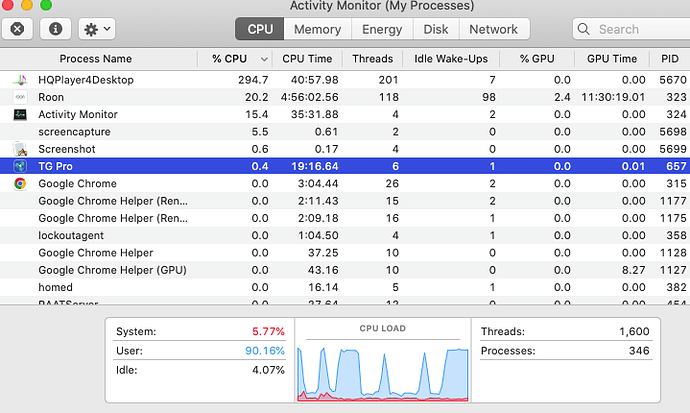Click the search magnifier icon
The height and width of the screenshot is (413, 690).
pos(584,29)
